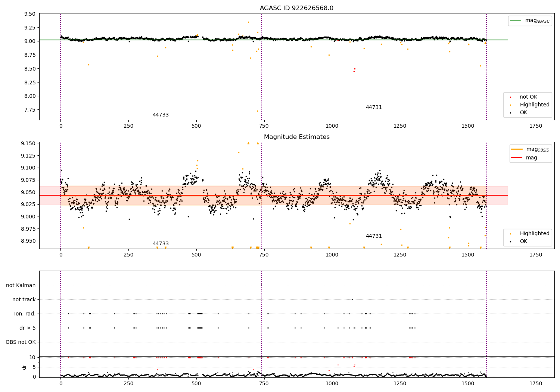This screenshot has width=560, height=392.
Task: Click the lowest orange outlier point near 7.72
Action: click(257, 111)
